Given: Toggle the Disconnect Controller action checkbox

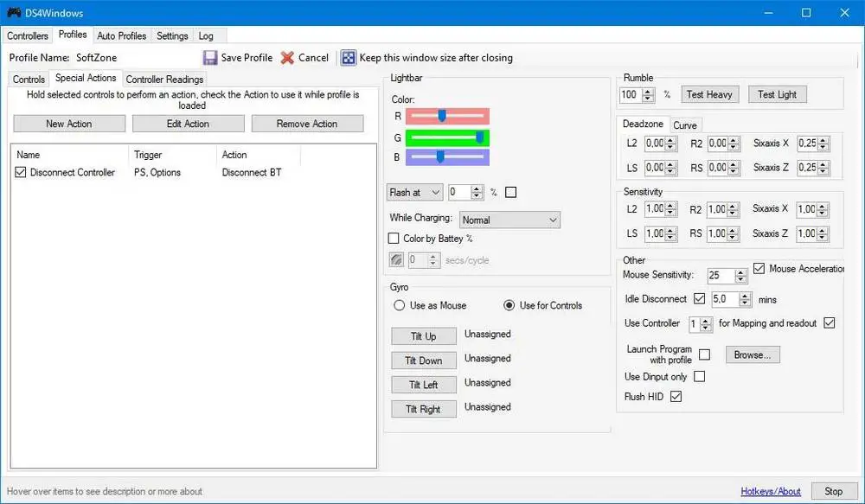Looking at the screenshot, I should coord(21,172).
